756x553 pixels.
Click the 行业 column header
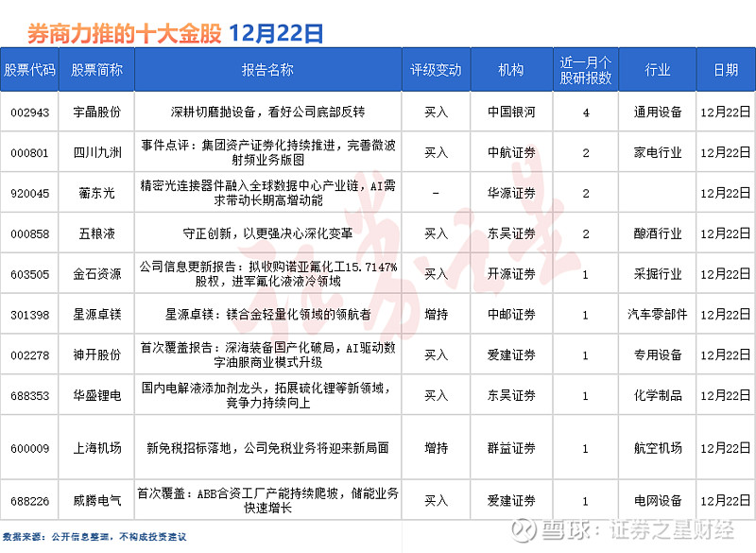(x=659, y=69)
